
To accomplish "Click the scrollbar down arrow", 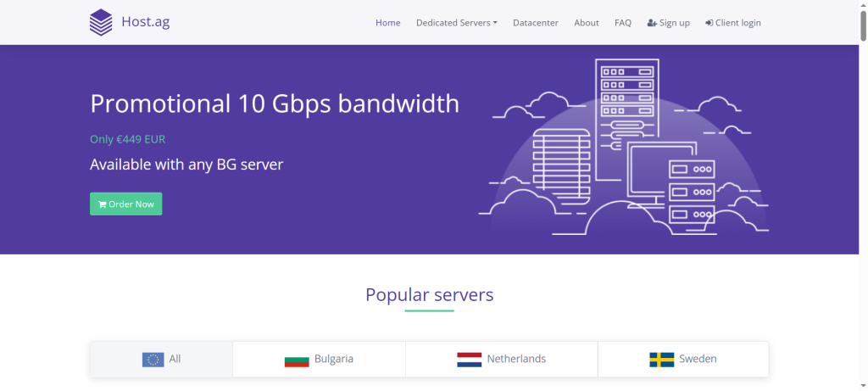I will [x=863, y=386].
